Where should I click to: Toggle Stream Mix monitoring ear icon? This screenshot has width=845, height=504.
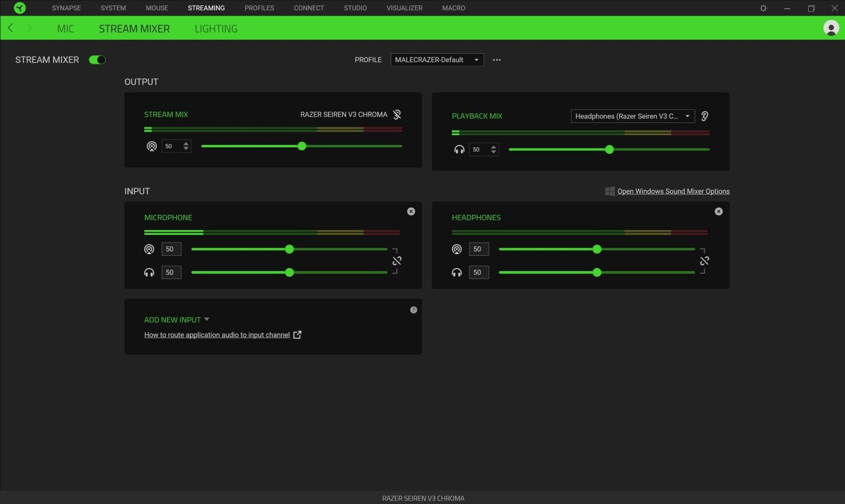click(397, 114)
